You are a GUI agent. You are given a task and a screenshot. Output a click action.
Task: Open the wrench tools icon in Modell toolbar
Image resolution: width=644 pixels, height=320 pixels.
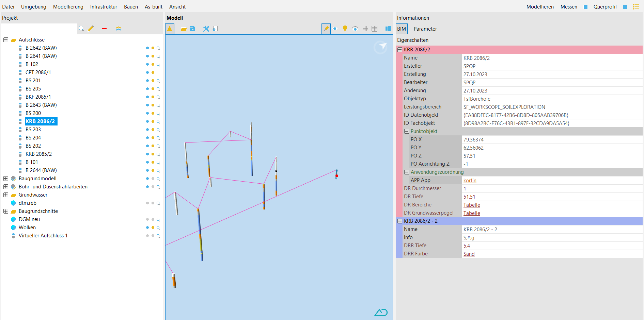point(206,29)
